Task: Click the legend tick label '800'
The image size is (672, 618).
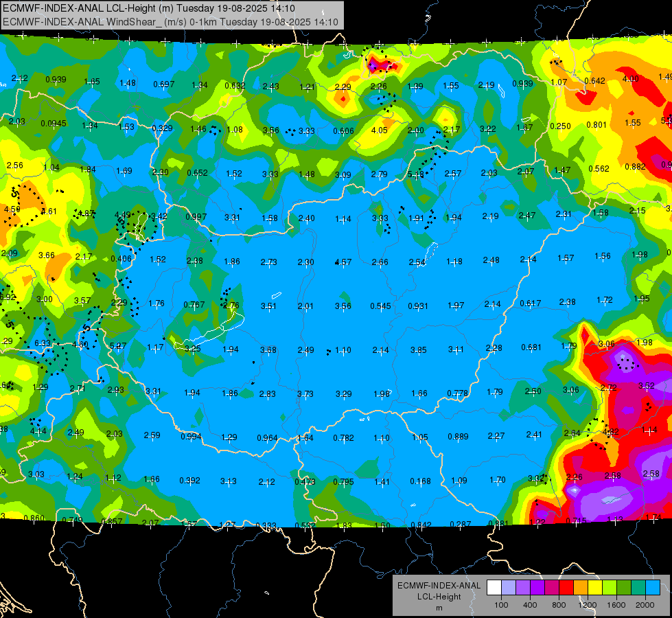Action: coord(559,605)
